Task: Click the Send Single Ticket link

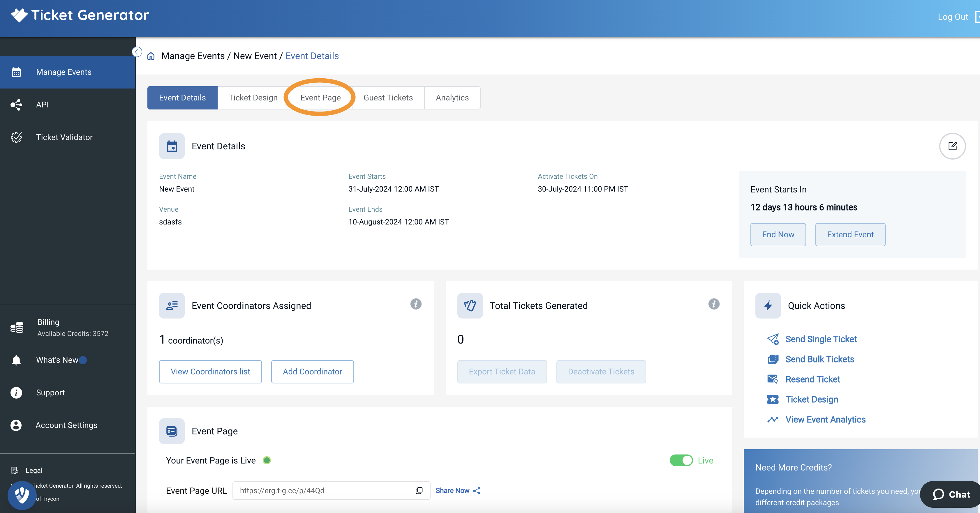Action: [821, 339]
